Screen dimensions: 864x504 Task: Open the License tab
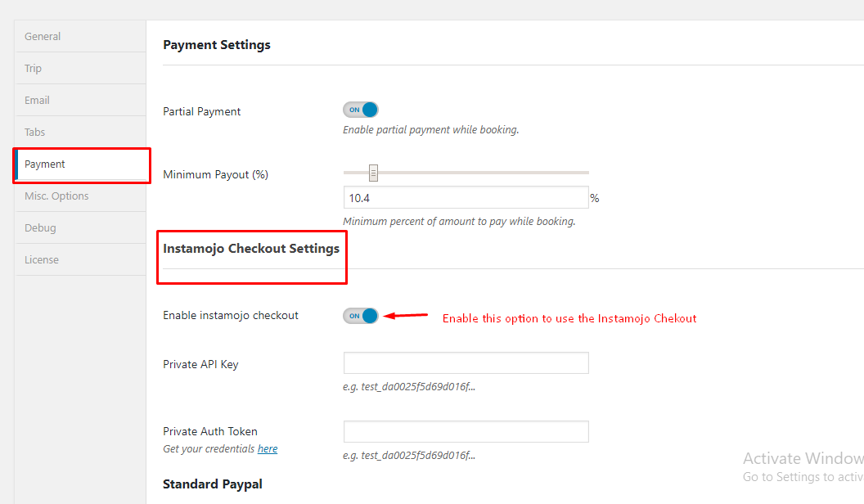coord(42,260)
